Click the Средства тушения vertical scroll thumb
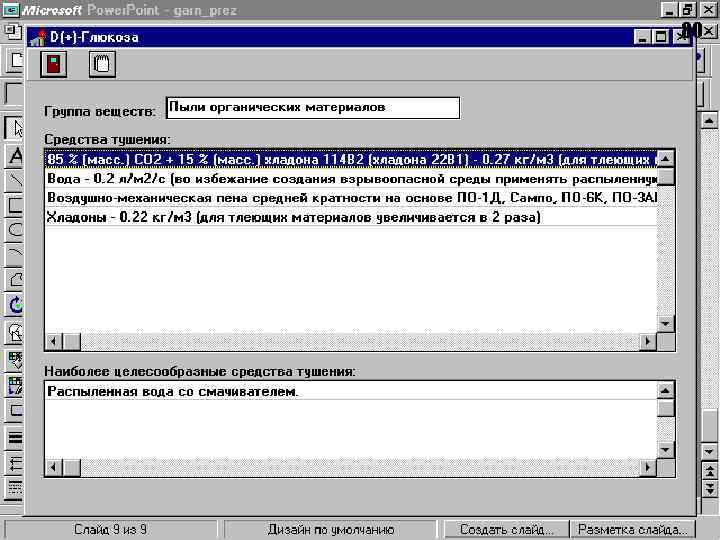This screenshot has width=720, height=540. (x=665, y=176)
